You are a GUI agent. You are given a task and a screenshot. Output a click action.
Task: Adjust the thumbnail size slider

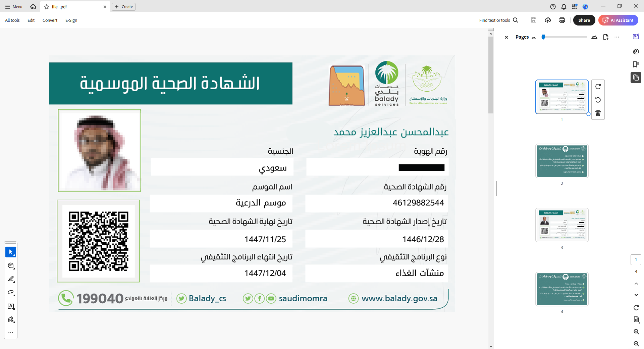543,37
